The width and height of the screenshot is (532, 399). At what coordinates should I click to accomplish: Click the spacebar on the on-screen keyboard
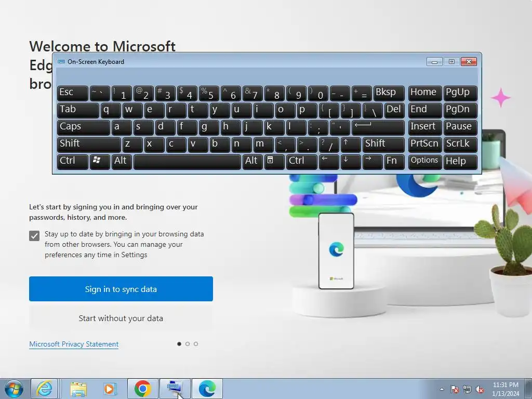[187, 162]
